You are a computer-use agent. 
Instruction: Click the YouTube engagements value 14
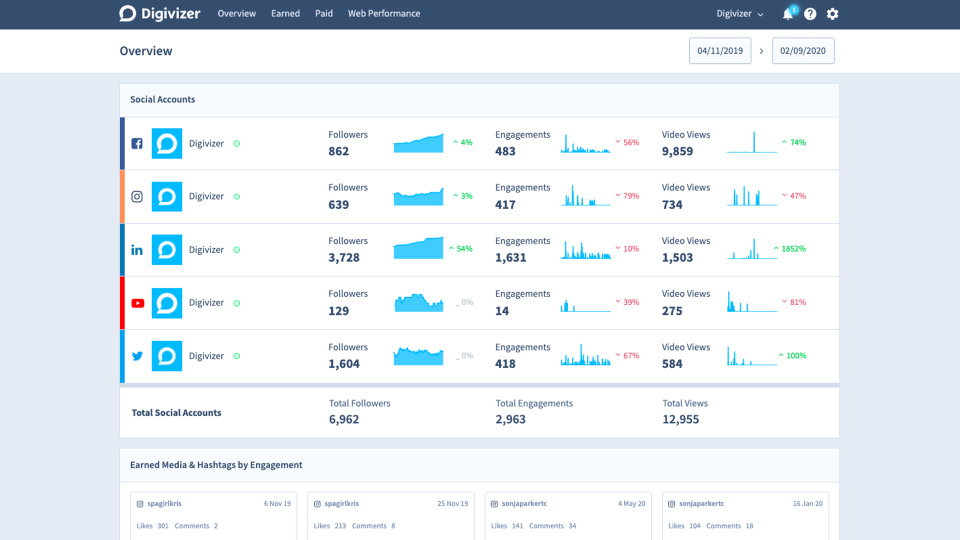point(502,311)
